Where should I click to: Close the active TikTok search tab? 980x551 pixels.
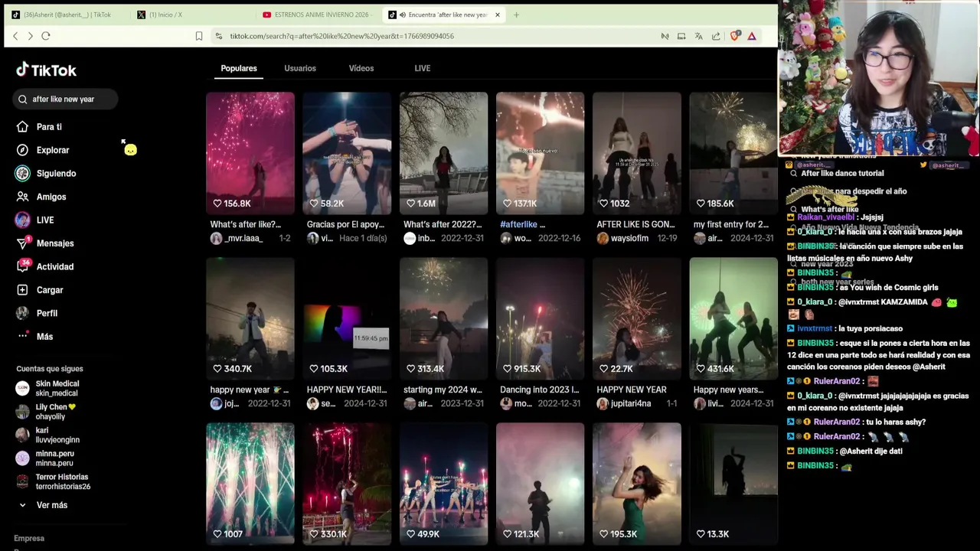[497, 15]
